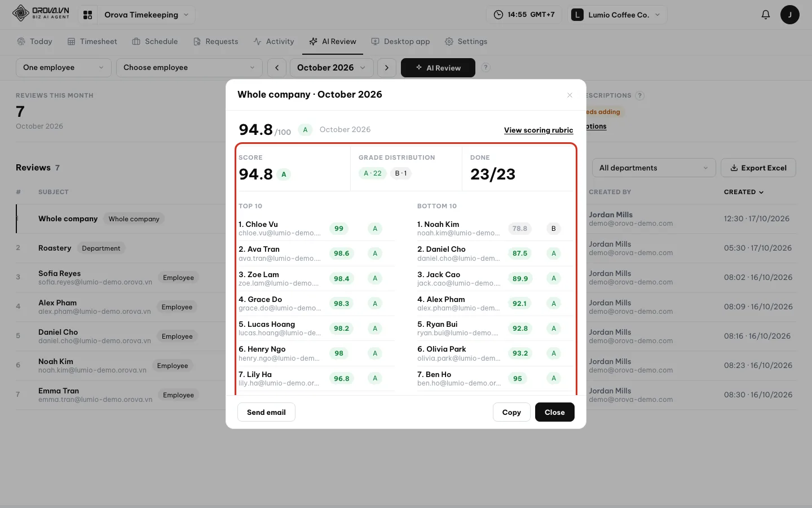The image size is (812, 508).
Task: Switch to the Schedule tab
Action: point(155,42)
